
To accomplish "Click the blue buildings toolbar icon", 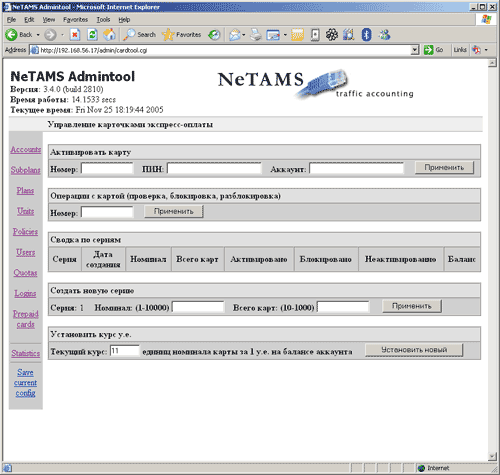I will pyautogui.click(x=349, y=35).
